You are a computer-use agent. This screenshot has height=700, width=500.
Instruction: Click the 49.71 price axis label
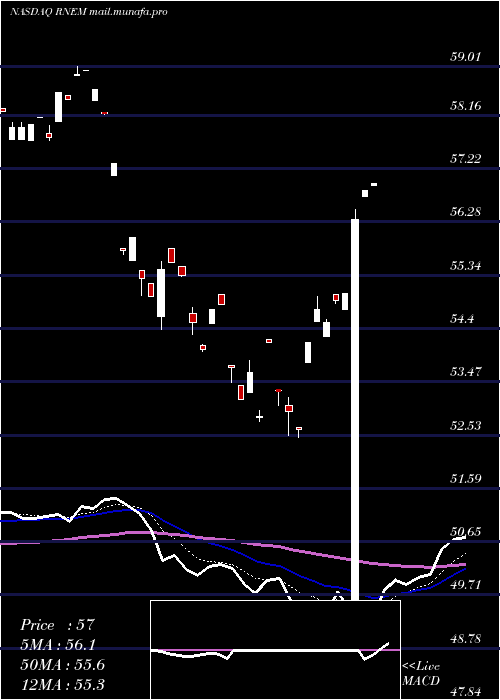(x=465, y=585)
